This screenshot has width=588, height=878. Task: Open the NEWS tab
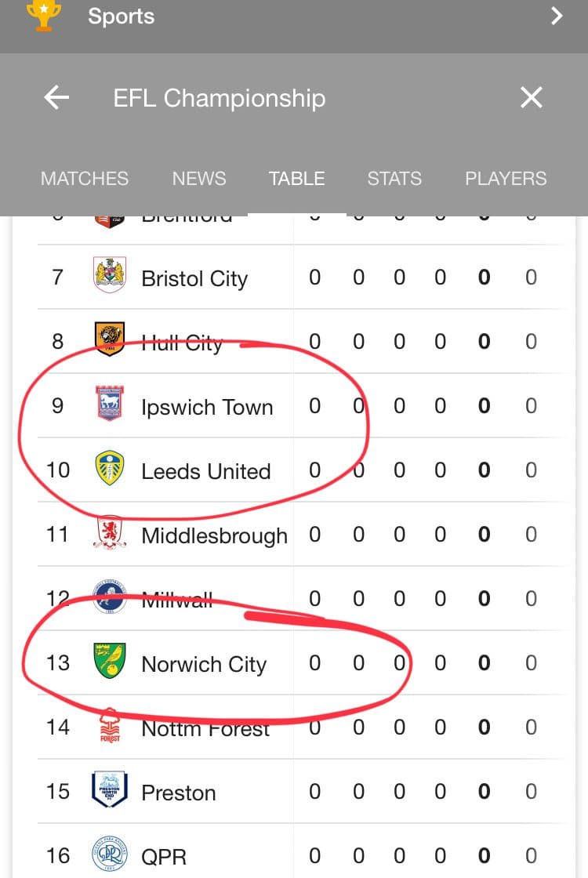199,179
